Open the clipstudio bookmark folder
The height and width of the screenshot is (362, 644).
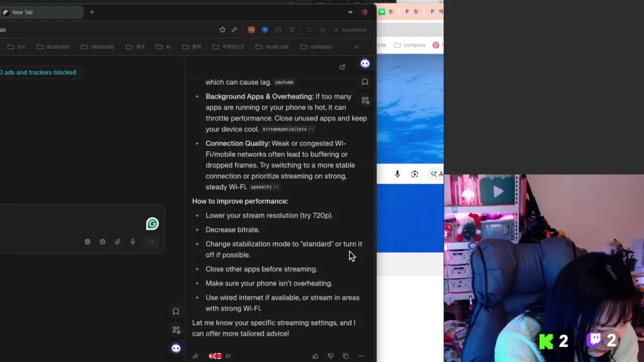click(97, 47)
